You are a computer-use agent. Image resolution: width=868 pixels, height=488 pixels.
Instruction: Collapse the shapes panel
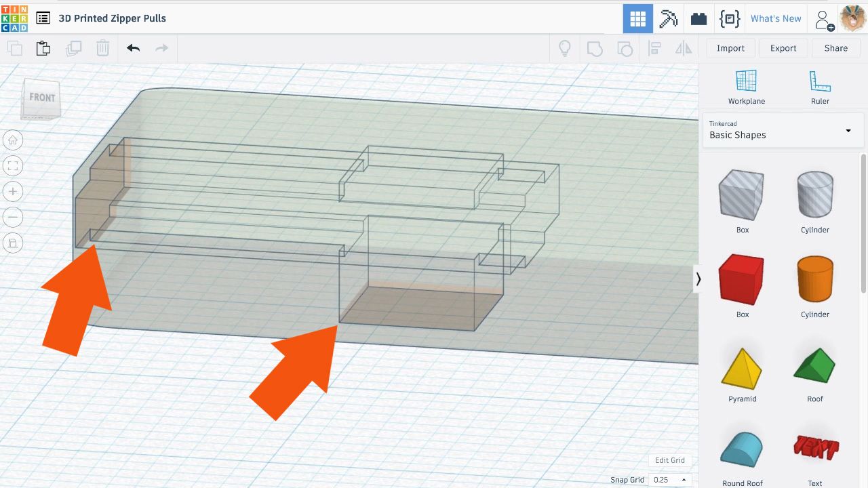pos(698,279)
